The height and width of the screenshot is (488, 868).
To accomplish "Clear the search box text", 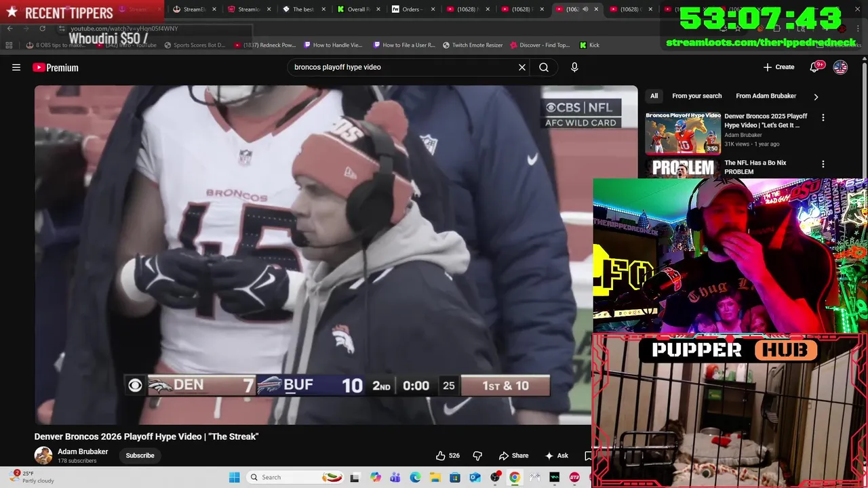I will point(522,67).
